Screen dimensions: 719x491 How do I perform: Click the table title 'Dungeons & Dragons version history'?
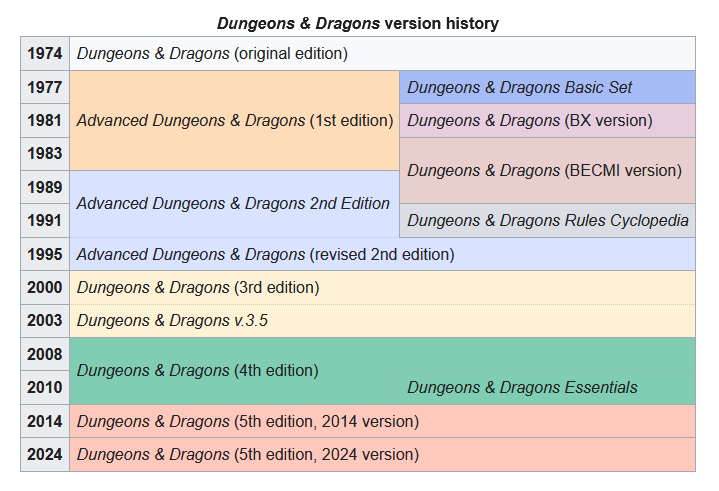(x=358, y=23)
